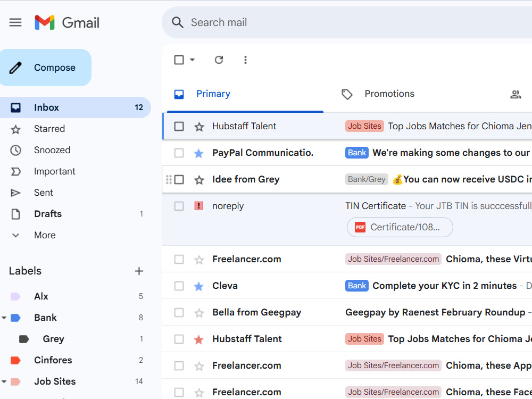This screenshot has height=399, width=532.
Task: Click the blue Bank label color tag
Action: click(15, 318)
